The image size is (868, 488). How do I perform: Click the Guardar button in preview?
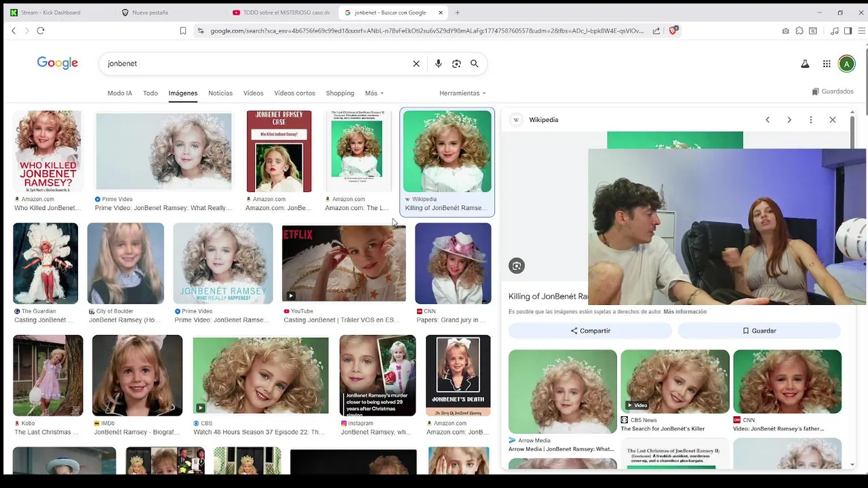pyautogui.click(x=759, y=331)
